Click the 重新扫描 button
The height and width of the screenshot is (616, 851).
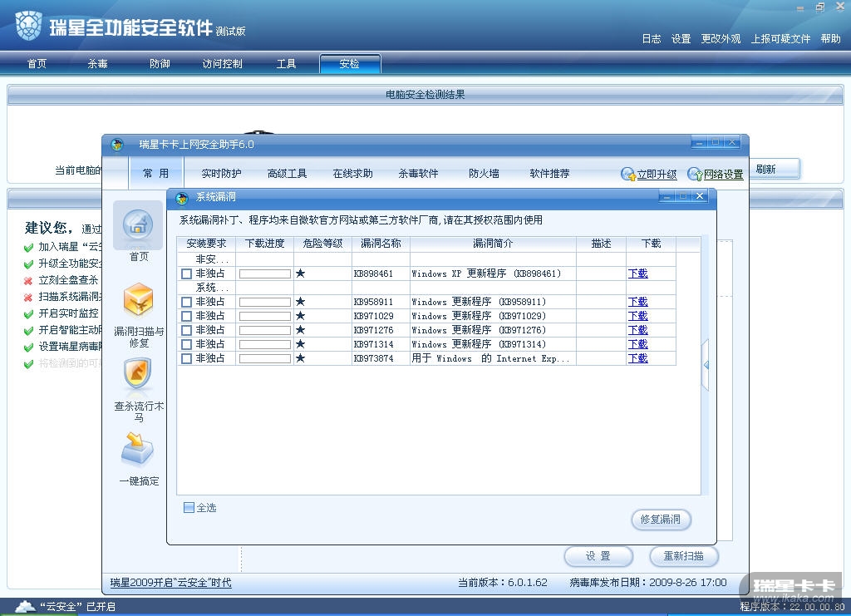(x=684, y=556)
